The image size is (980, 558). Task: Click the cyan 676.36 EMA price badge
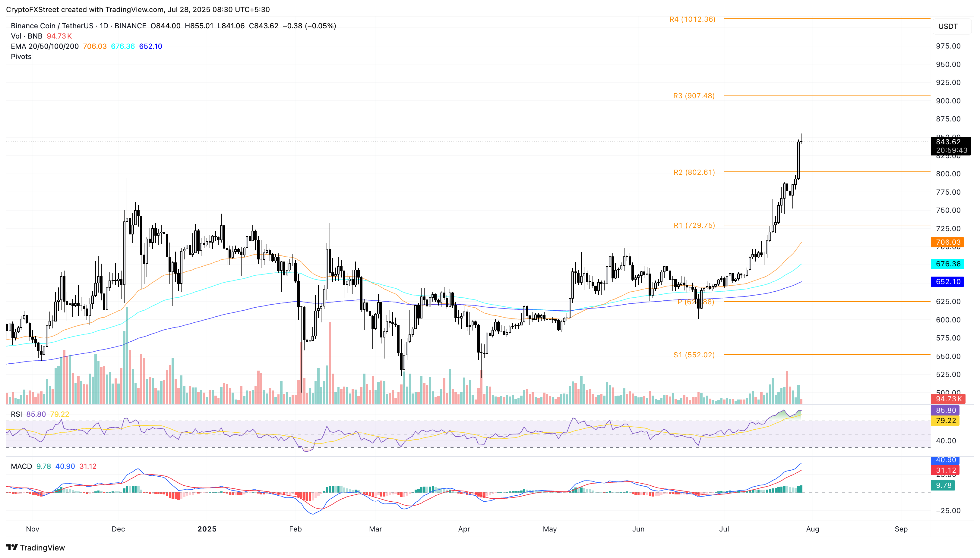948,264
